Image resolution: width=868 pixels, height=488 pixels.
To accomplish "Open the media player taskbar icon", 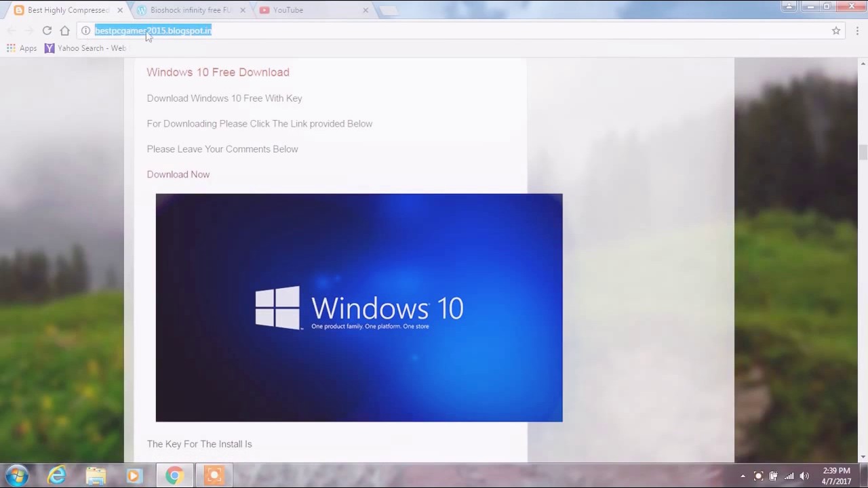I will tap(134, 476).
